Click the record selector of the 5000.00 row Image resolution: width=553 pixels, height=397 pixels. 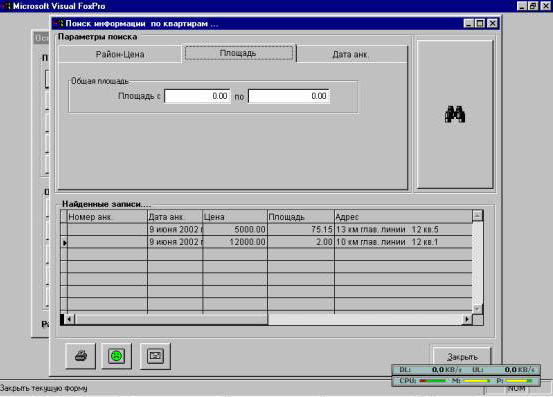click(64, 230)
